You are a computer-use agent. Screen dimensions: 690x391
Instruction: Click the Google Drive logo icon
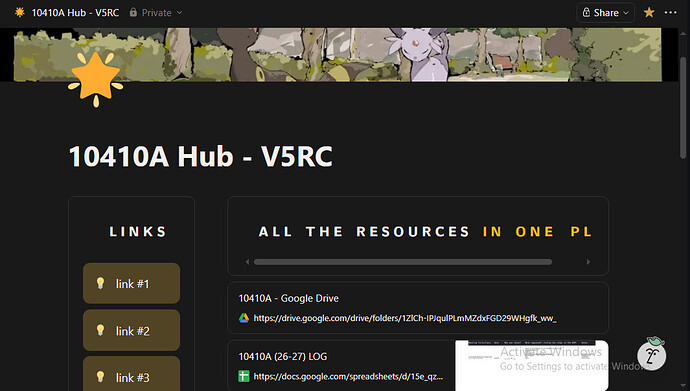(x=244, y=318)
